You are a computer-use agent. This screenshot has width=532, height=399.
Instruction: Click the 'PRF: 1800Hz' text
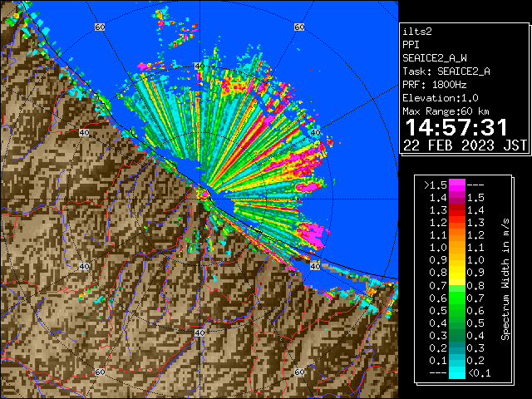435,85
